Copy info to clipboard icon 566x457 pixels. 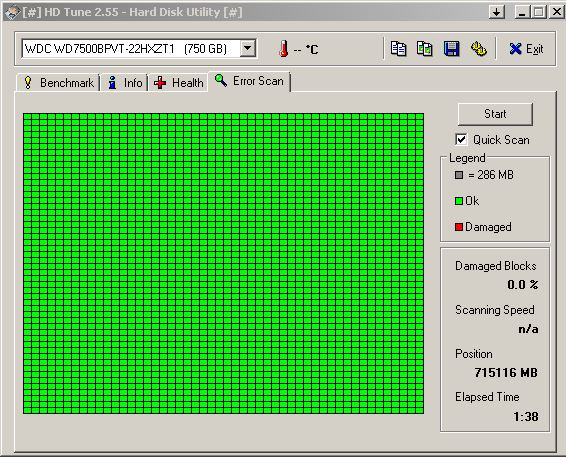coord(399,49)
